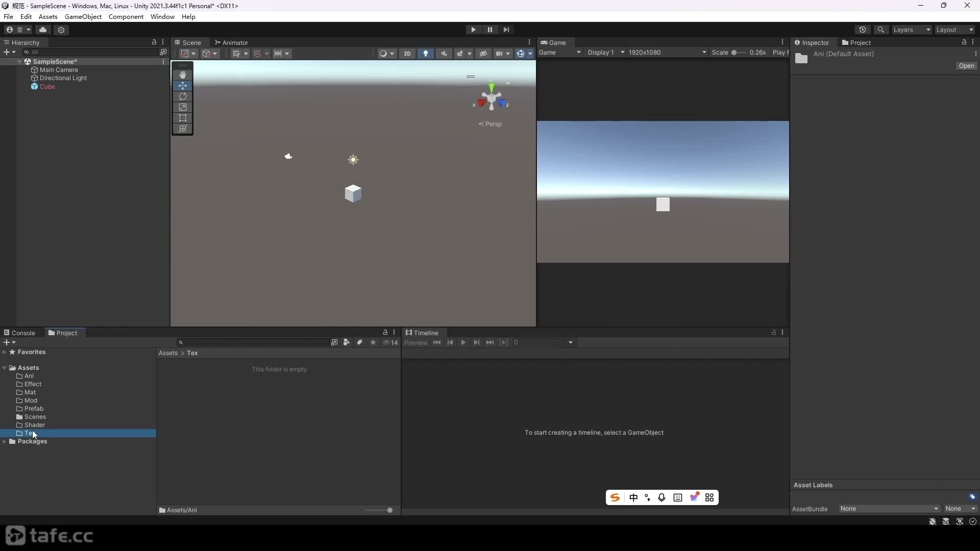
Task: Open version control history icon
Action: (863, 30)
